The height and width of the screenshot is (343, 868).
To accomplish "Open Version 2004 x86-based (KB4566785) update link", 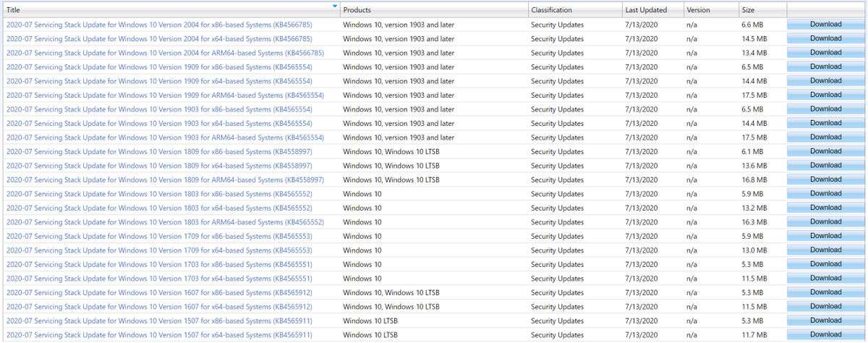I will tap(159, 25).
